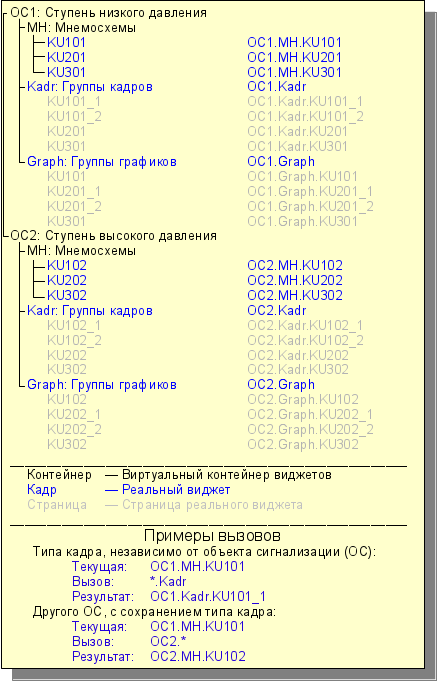This screenshot has height=681, width=437.
Task: Click the gray path "OC2.Graph.KU202_2"
Action: pos(311,430)
